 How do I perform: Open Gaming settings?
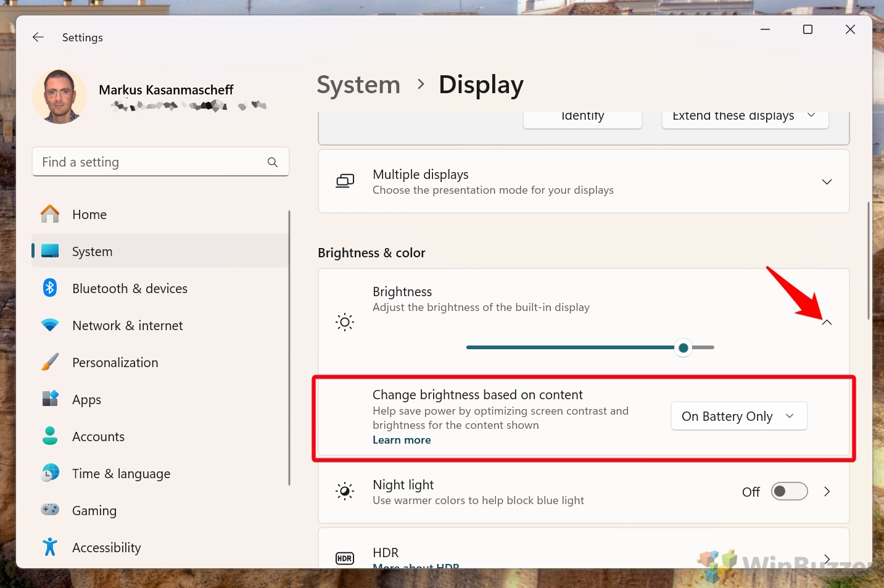tap(160, 510)
